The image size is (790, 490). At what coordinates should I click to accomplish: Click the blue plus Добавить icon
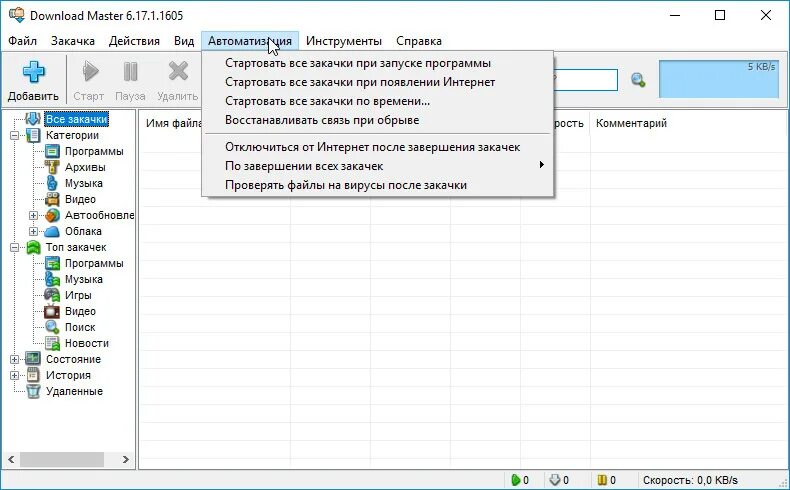pyautogui.click(x=34, y=72)
